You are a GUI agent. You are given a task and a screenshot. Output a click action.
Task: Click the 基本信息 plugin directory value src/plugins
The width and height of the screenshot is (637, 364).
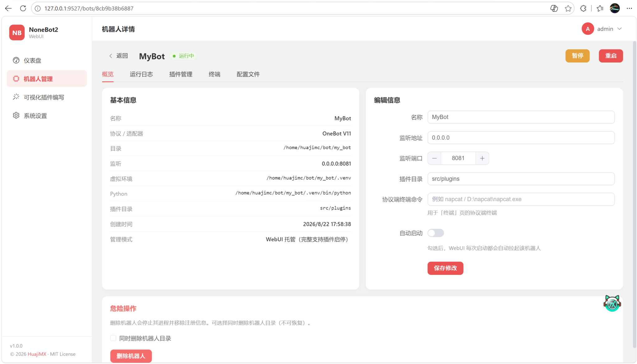[x=335, y=208]
